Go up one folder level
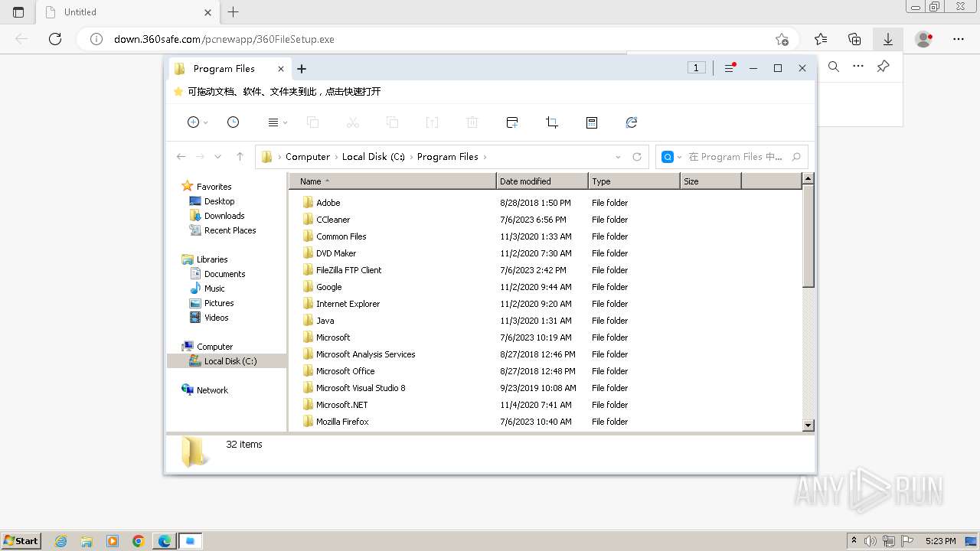The image size is (980, 551). click(240, 157)
